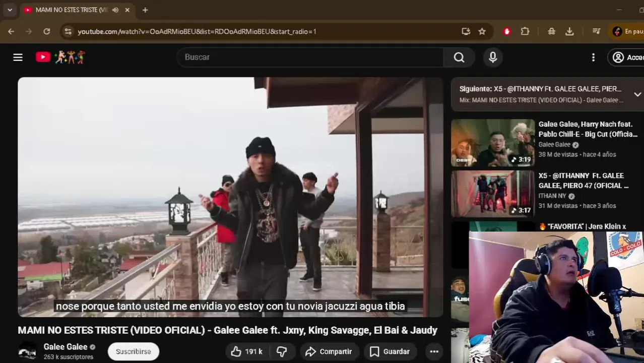Save the video with Guardar
This screenshot has width=644, height=363.
coord(390,351)
